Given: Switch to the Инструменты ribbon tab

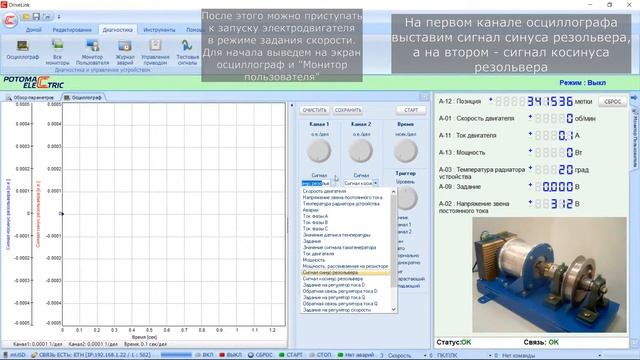Looking at the screenshot, I should pyautogui.click(x=159, y=30).
